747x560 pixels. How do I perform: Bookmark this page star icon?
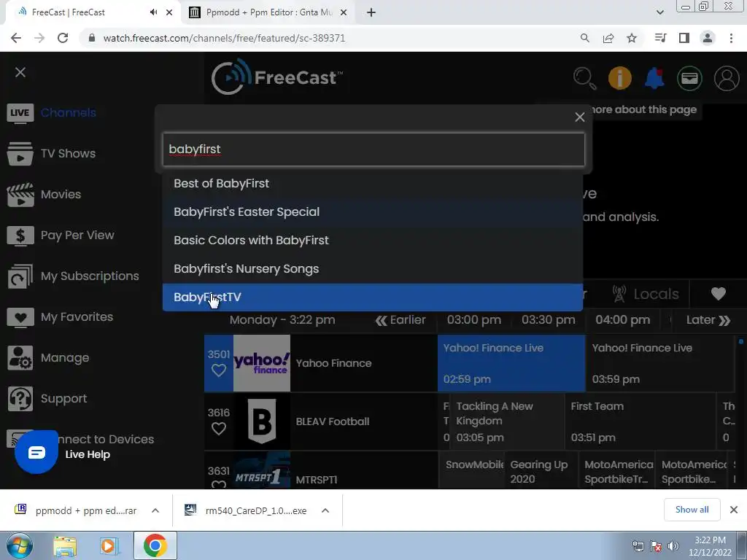632,38
